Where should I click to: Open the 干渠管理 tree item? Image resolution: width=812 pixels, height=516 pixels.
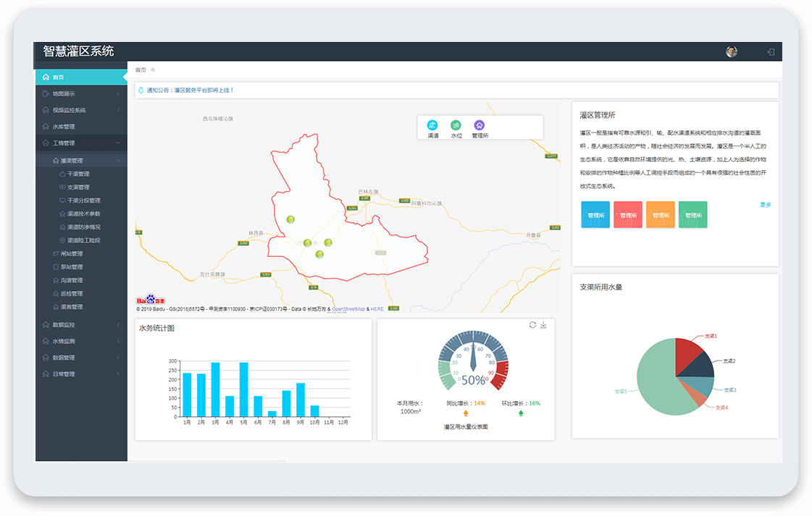[x=78, y=174]
